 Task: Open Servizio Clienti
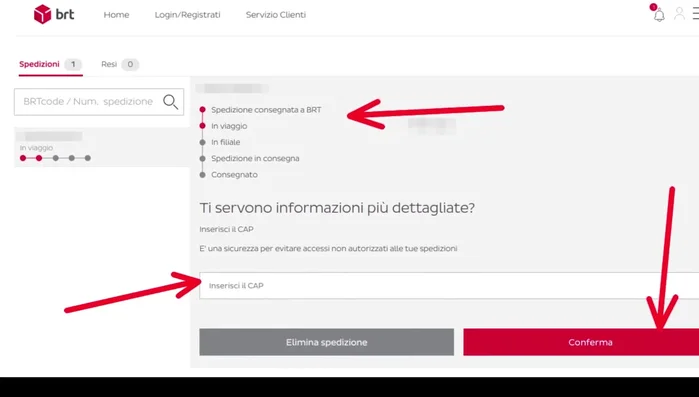click(x=275, y=15)
